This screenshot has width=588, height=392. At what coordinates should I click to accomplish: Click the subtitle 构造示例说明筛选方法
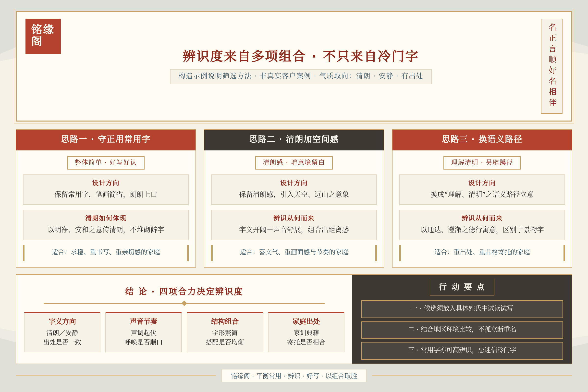(x=215, y=76)
